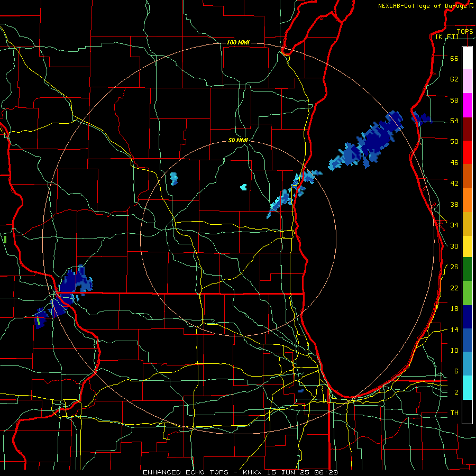476x476 pixels.
Task: Click the legend value 66
Action: pos(454,58)
